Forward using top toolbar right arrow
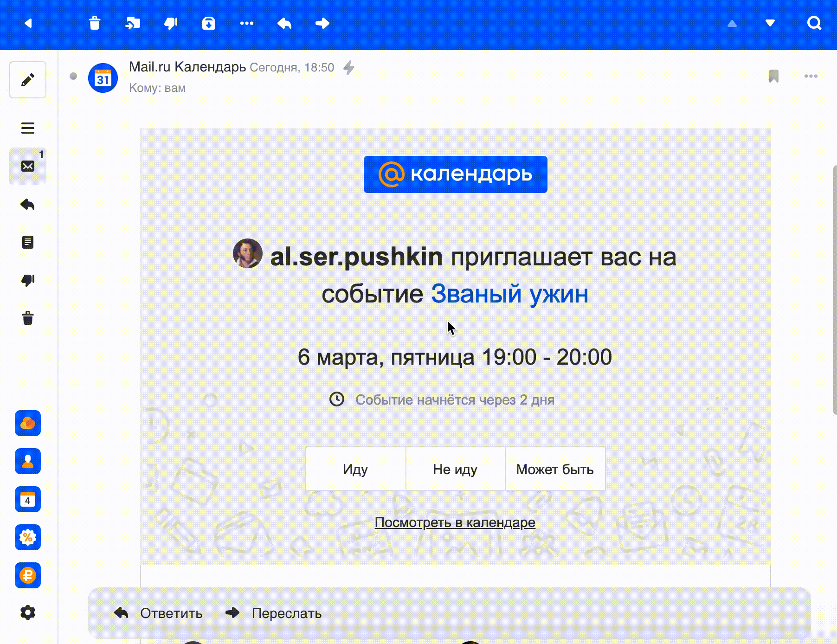This screenshot has height=644, width=837. click(322, 23)
